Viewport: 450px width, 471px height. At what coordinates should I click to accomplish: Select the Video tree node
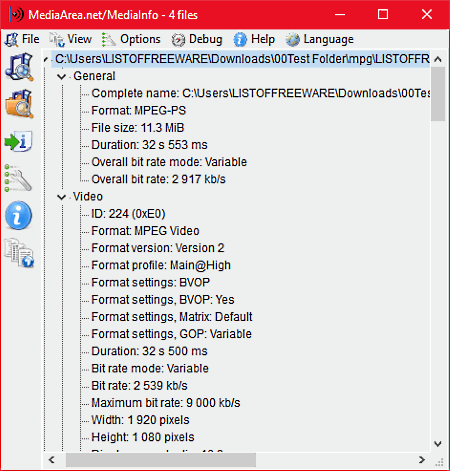tap(88, 197)
